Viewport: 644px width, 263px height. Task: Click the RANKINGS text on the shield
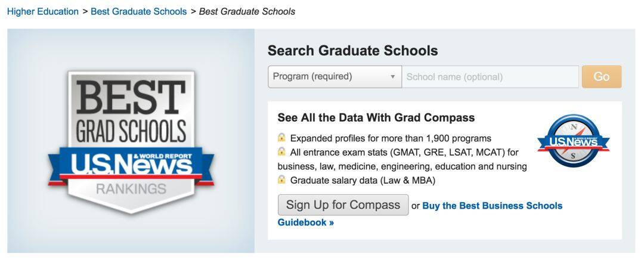pyautogui.click(x=131, y=190)
